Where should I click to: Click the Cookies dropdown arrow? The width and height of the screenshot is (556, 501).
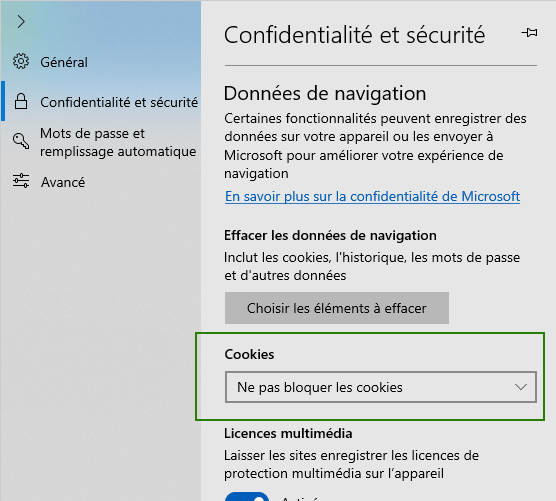521,387
